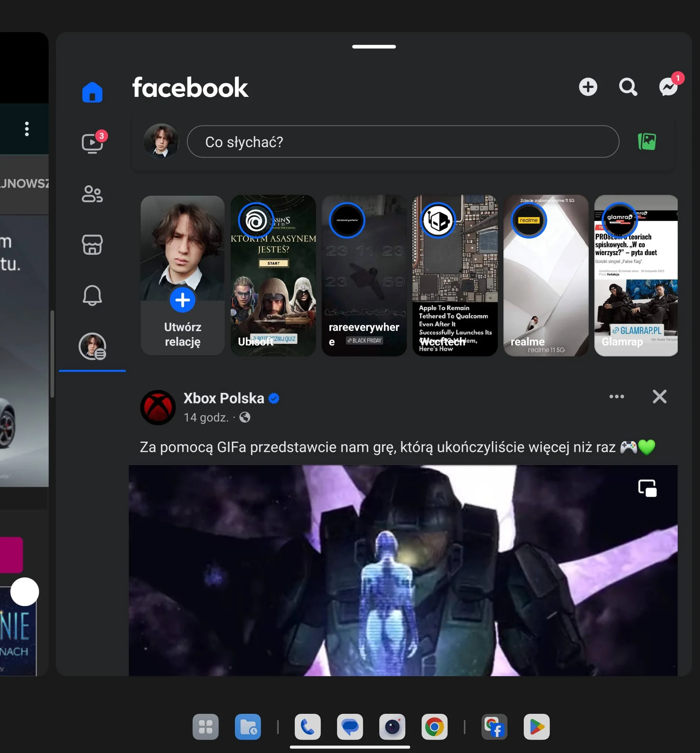The width and height of the screenshot is (700, 753).
Task: Tap the picture-in-picture icon on GIF
Action: click(x=647, y=488)
